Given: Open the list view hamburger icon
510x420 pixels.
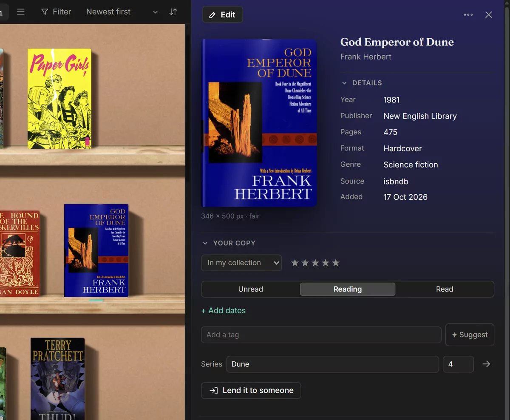Looking at the screenshot, I should (20, 12).
